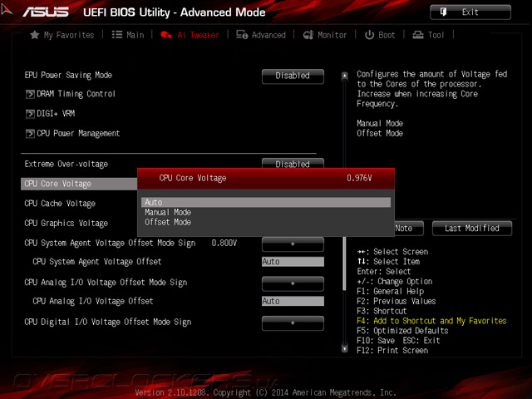This screenshot has width=532, height=399.
Task: Click the Extreme Over-voltage label
Action: coord(66,164)
